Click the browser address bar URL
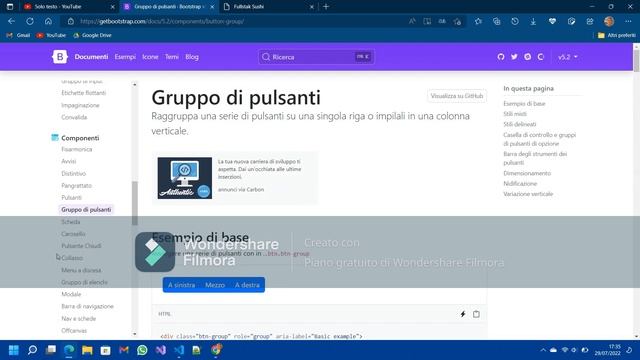 coord(162,21)
